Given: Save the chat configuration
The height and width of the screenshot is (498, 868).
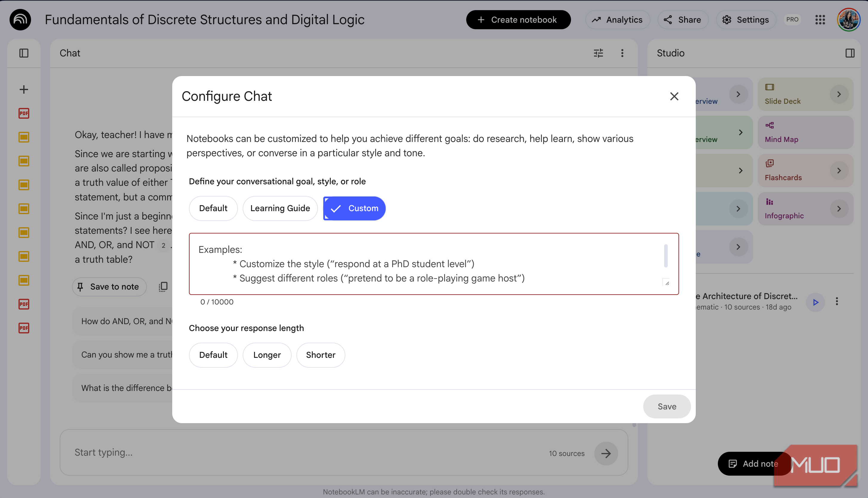Looking at the screenshot, I should [667, 406].
